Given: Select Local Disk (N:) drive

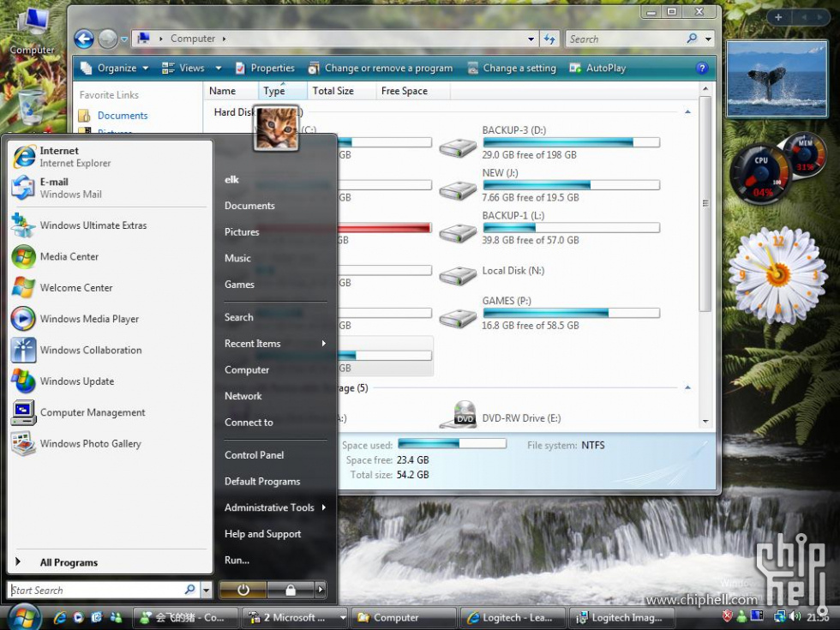Looking at the screenshot, I should [x=549, y=271].
